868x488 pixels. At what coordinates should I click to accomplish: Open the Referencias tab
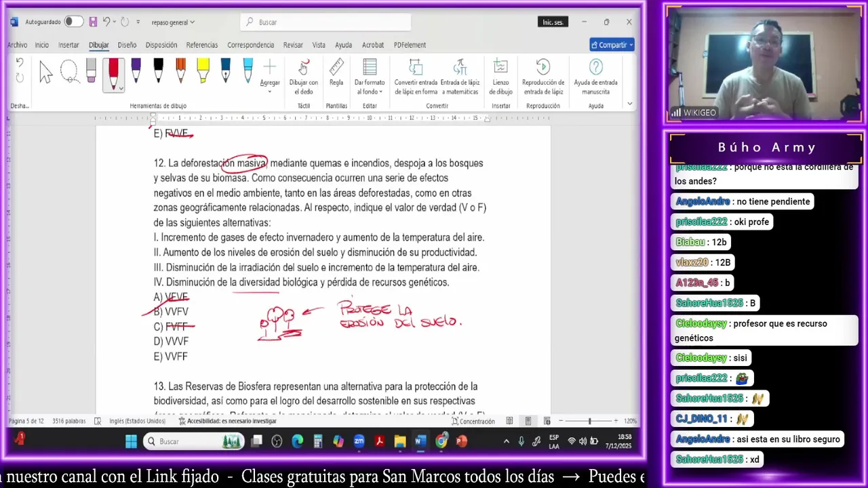click(x=202, y=45)
